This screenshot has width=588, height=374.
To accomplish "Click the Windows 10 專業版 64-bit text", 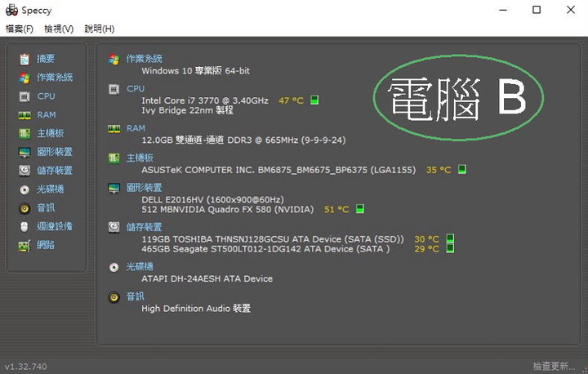I will coord(195,70).
